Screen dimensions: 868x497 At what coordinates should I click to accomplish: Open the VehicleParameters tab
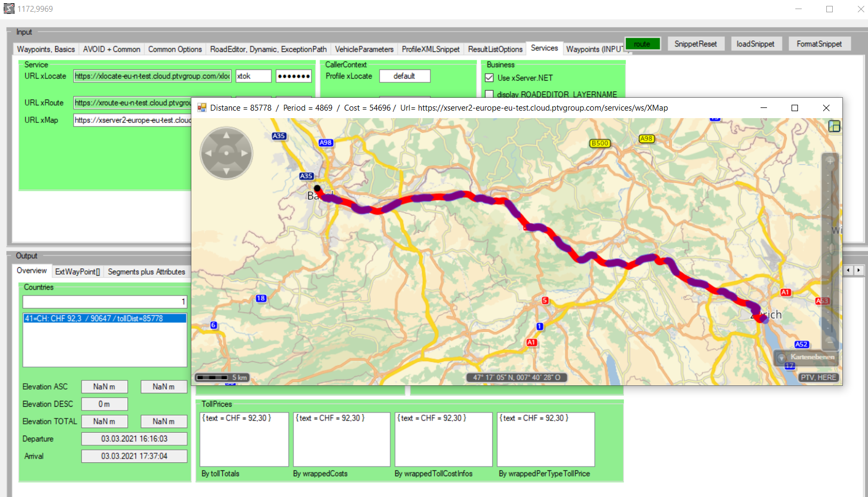click(x=364, y=49)
